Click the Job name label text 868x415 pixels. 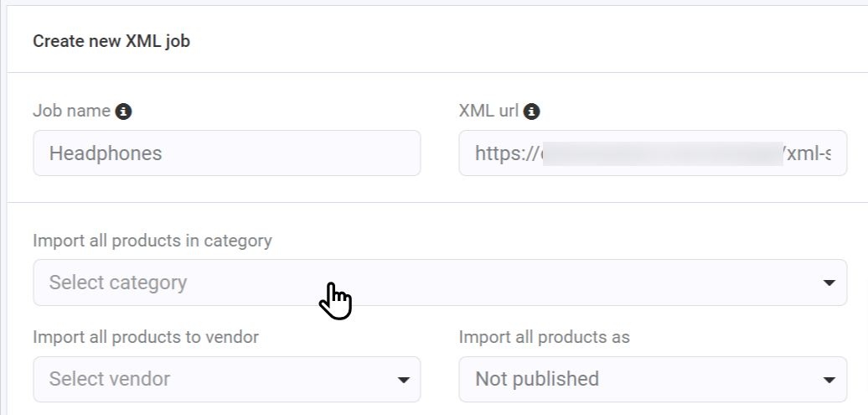71,111
